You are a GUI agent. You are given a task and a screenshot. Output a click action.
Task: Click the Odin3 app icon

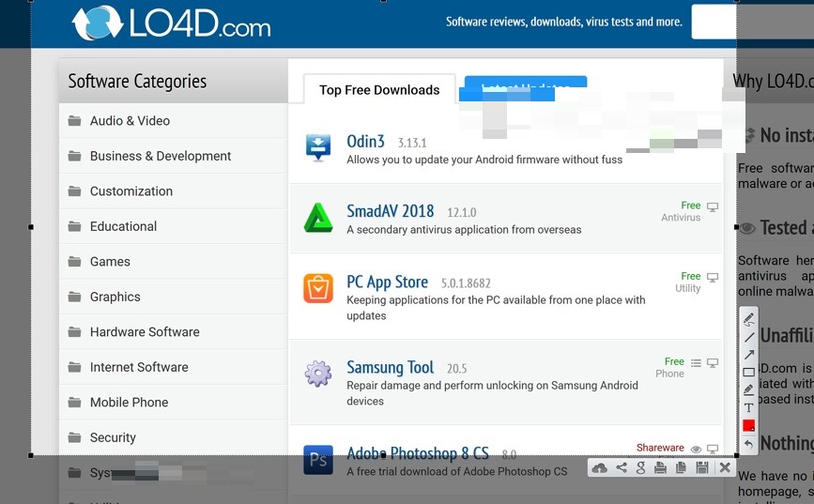318,147
